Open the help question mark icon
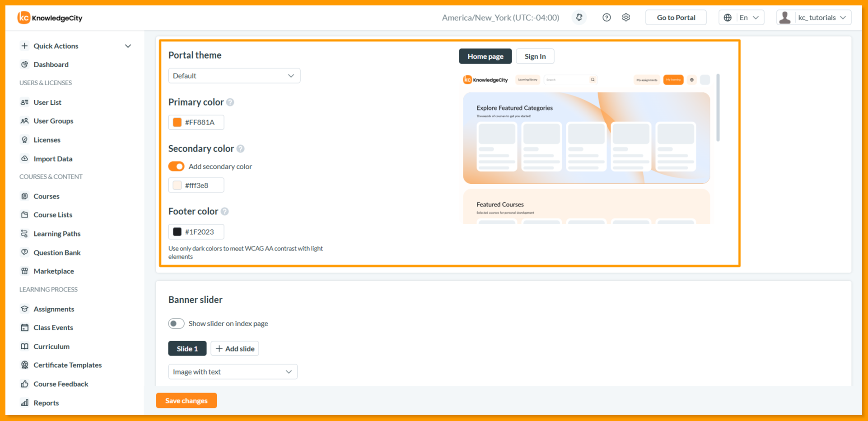Viewport: 868px width, 421px height. 607,18
